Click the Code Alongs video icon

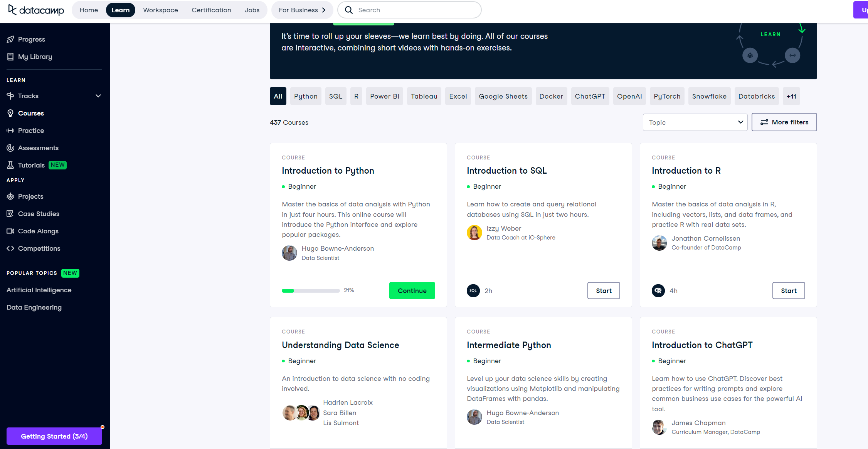10,231
